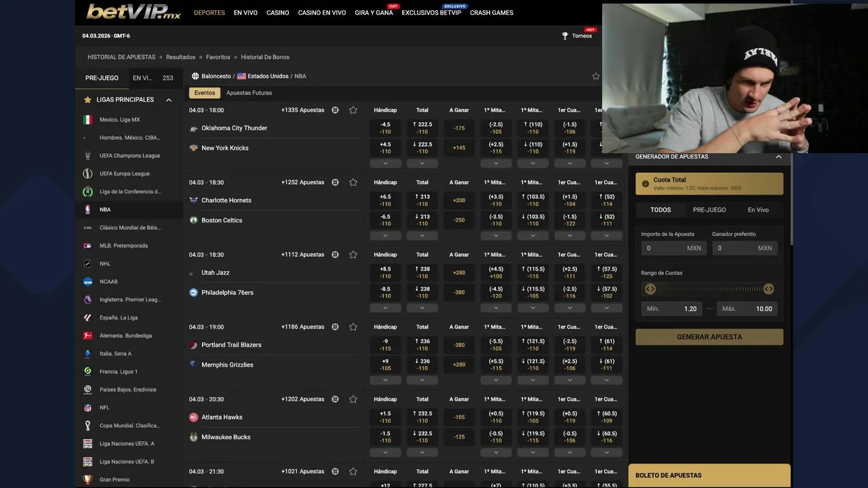The width and height of the screenshot is (868, 488).
Task: Click right handle of Rango de Cuotas slider
Action: coord(768,289)
